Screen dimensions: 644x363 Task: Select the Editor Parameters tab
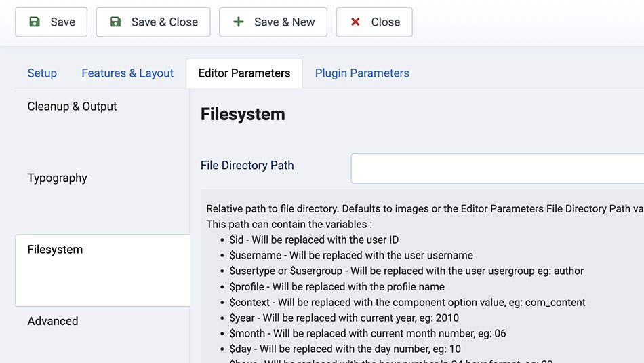244,73
